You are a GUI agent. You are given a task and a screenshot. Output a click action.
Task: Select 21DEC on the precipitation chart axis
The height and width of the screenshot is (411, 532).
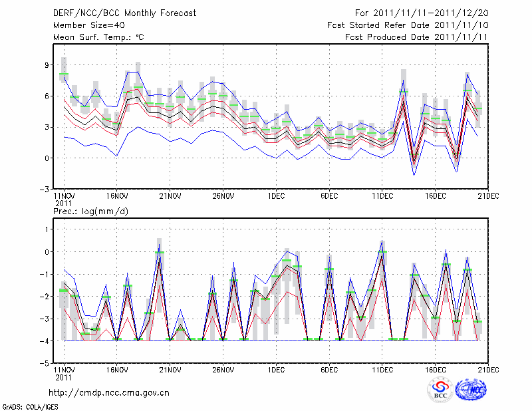tap(488, 370)
